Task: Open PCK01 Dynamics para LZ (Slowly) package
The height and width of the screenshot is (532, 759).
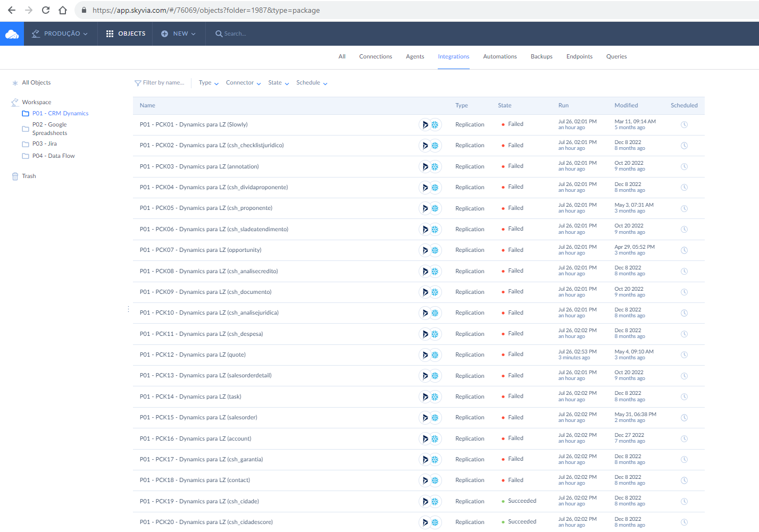Action: [194, 125]
